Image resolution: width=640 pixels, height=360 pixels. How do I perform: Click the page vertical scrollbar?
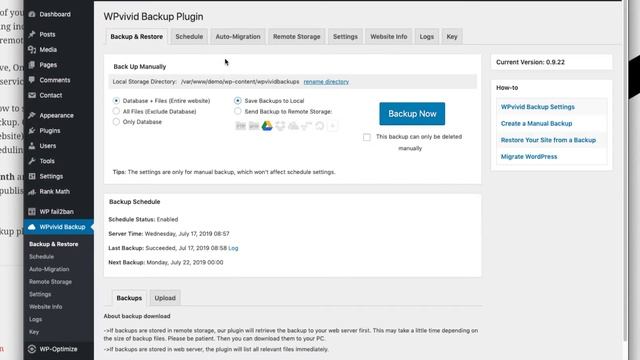(624, 171)
